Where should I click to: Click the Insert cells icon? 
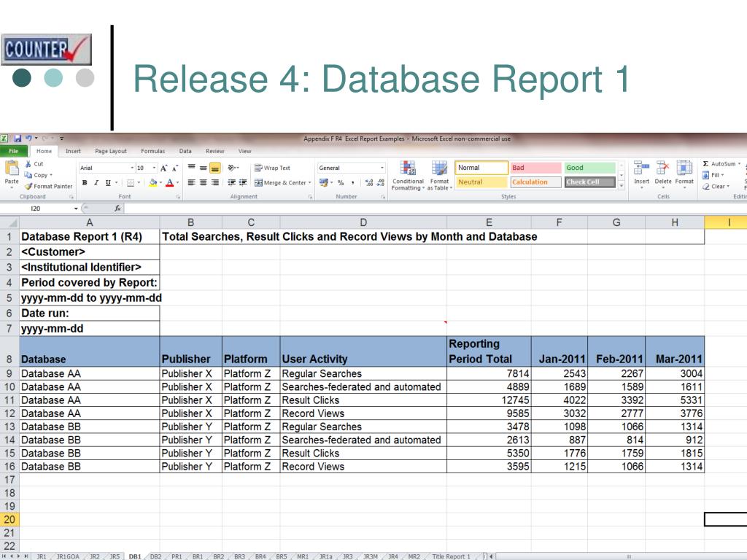point(641,168)
